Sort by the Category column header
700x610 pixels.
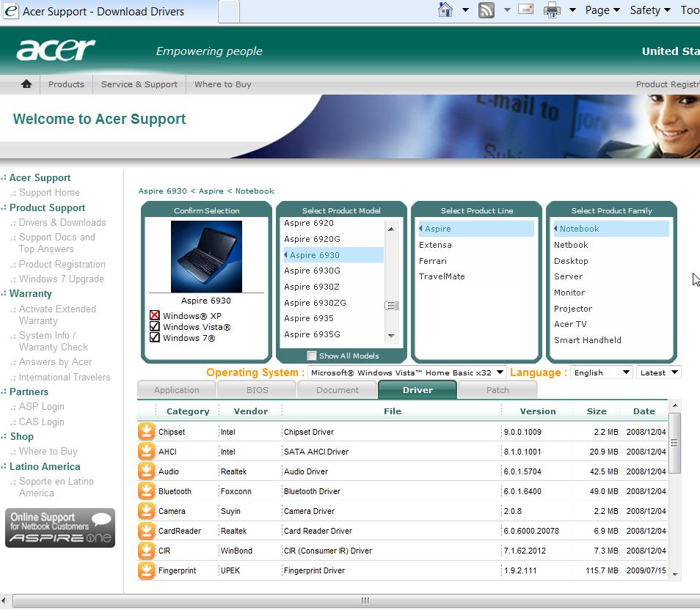(x=188, y=411)
